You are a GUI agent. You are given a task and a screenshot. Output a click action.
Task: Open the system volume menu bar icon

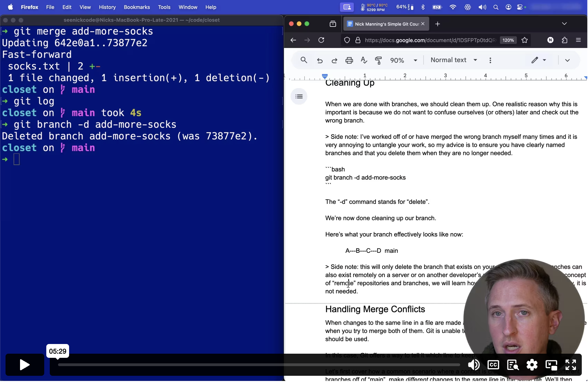[x=482, y=7]
